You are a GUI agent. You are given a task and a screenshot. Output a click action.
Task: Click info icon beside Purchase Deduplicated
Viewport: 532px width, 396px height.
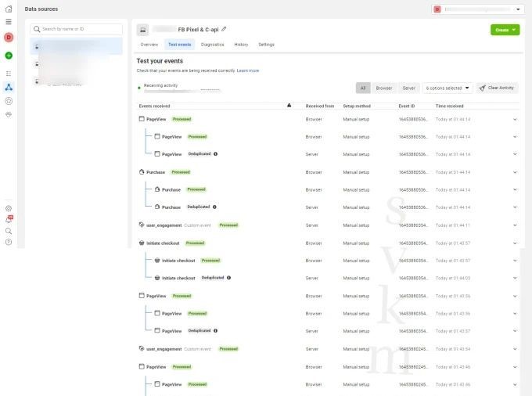coord(215,207)
